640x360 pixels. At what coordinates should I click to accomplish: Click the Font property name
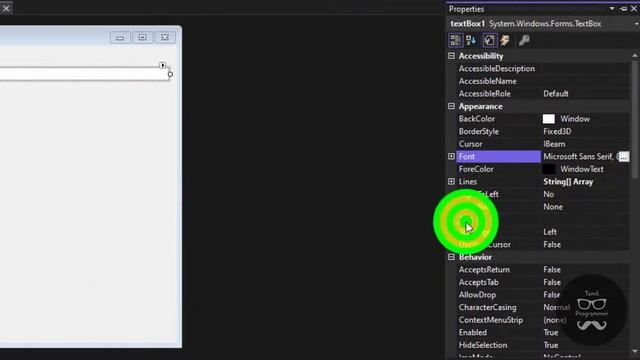(467, 157)
